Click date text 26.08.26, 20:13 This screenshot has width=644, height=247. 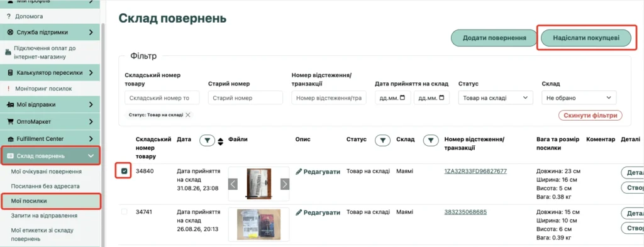tap(197, 229)
